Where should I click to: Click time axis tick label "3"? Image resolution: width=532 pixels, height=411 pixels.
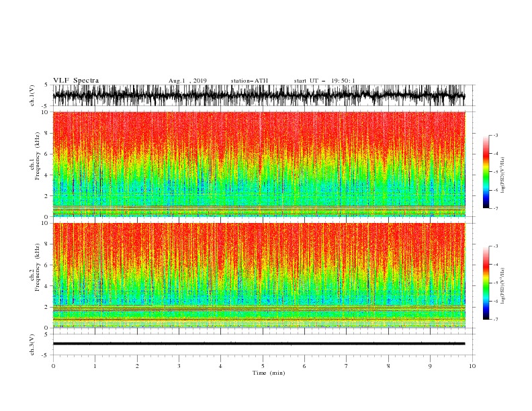point(179,366)
